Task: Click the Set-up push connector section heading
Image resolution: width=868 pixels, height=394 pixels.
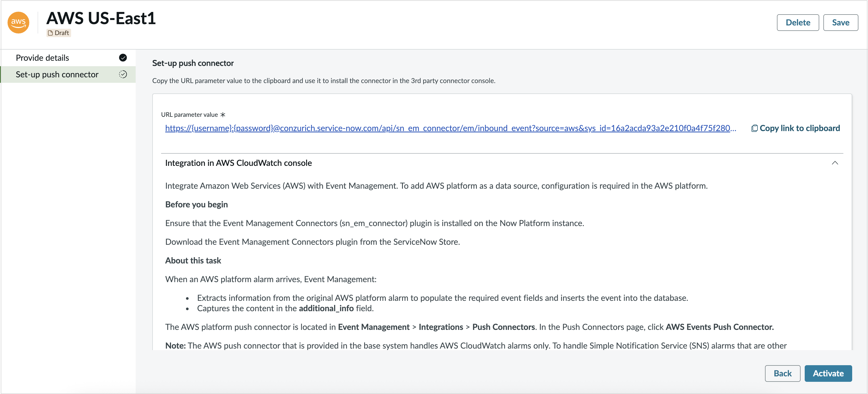Action: pos(193,63)
